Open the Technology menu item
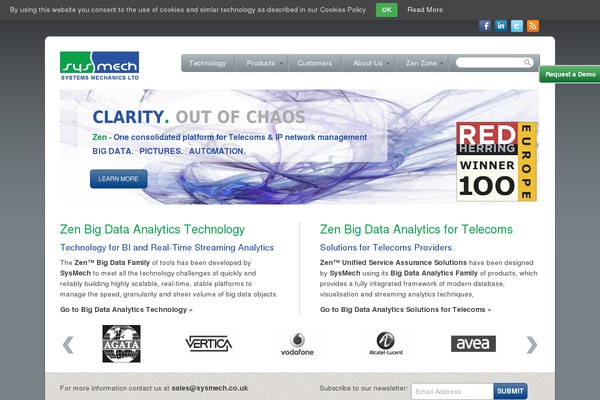The width and height of the screenshot is (600, 400). click(x=207, y=63)
